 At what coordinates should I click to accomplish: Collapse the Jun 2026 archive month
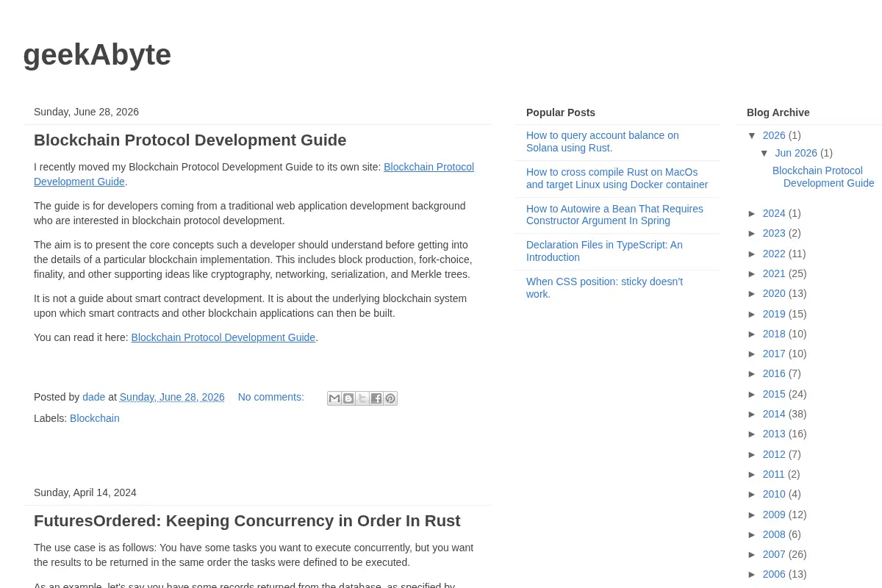(764, 153)
